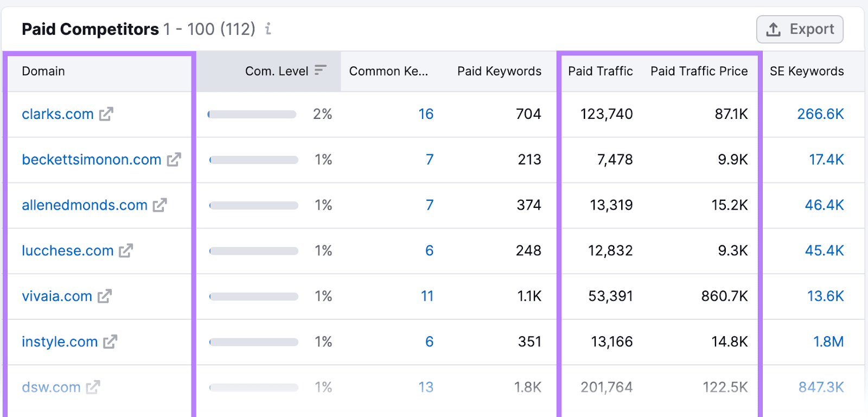Image resolution: width=868 pixels, height=417 pixels.
Task: Open the instyle.com domain link
Action: click(60, 342)
